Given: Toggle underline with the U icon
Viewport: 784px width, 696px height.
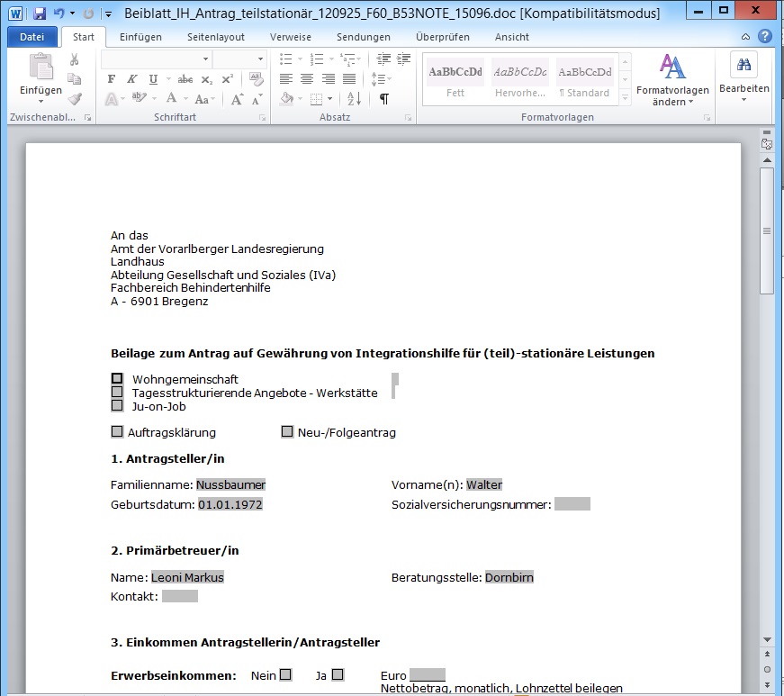Looking at the screenshot, I should click(x=153, y=79).
